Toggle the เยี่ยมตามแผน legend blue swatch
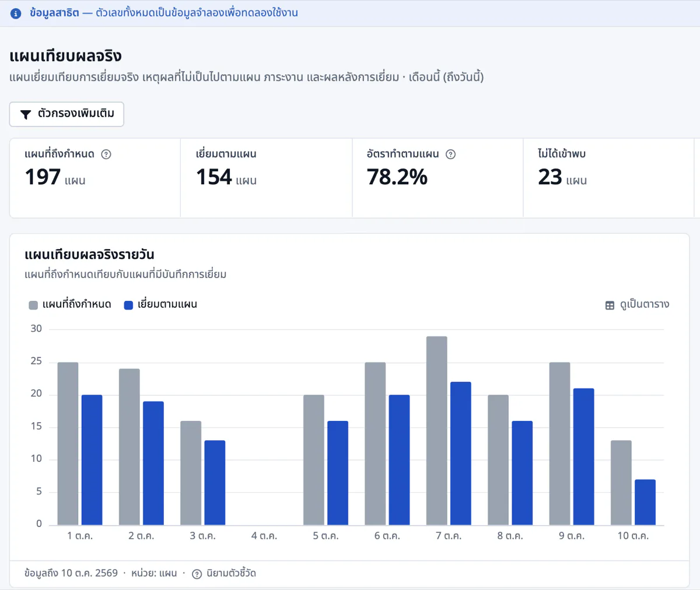The image size is (700, 590). coord(129,305)
